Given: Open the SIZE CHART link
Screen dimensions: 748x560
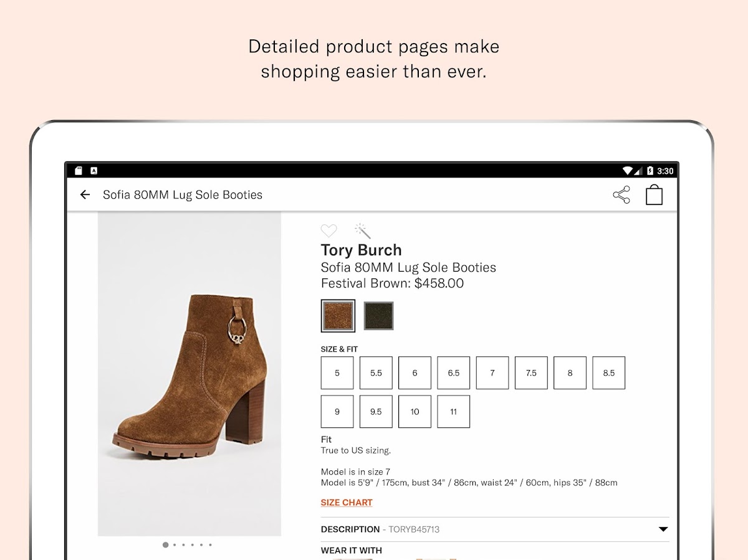Looking at the screenshot, I should 347,503.
